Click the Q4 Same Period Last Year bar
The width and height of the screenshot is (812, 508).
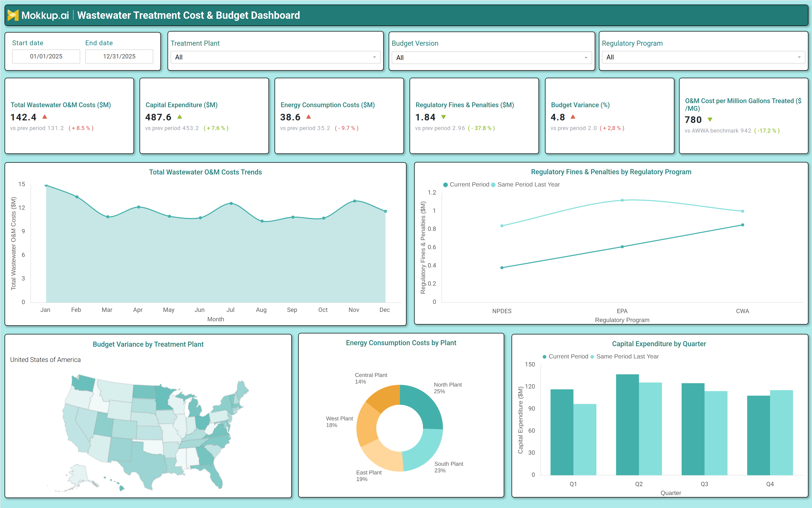point(782,432)
